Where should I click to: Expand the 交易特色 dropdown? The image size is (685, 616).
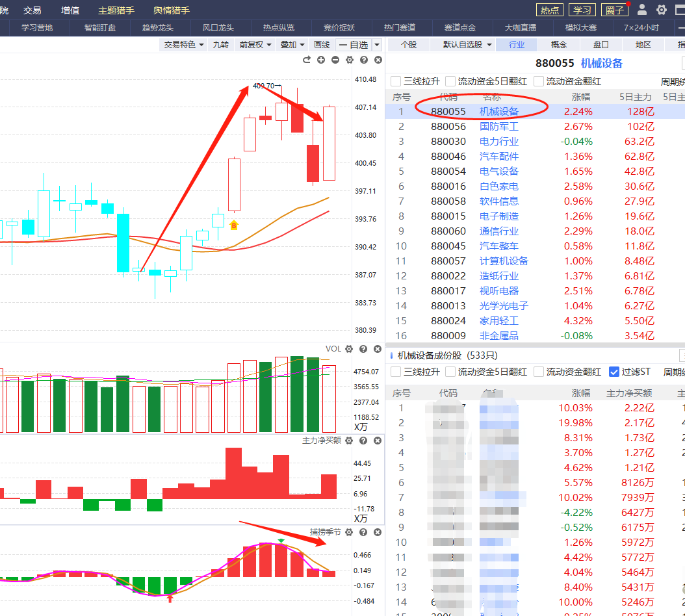coord(184,45)
